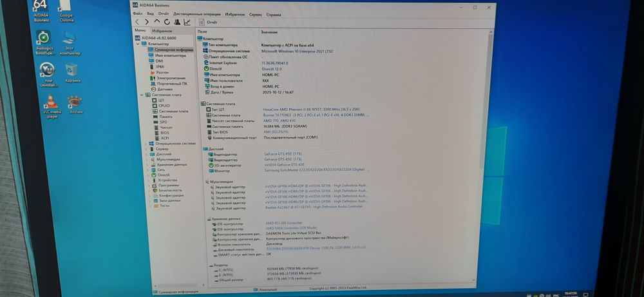Image resolution: width=644 pixels, height=297 pixels.
Task: Open the Электропитание tree item
Action: click(x=168, y=78)
